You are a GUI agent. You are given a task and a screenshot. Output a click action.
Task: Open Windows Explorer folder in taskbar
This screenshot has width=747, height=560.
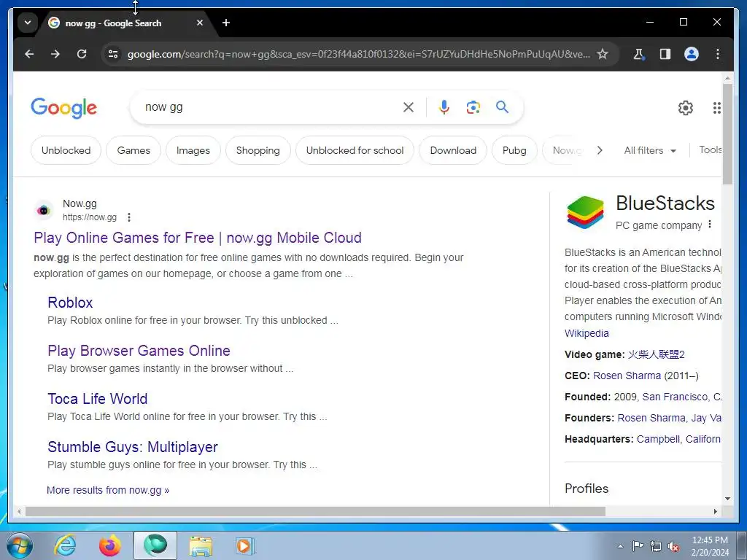click(201, 545)
